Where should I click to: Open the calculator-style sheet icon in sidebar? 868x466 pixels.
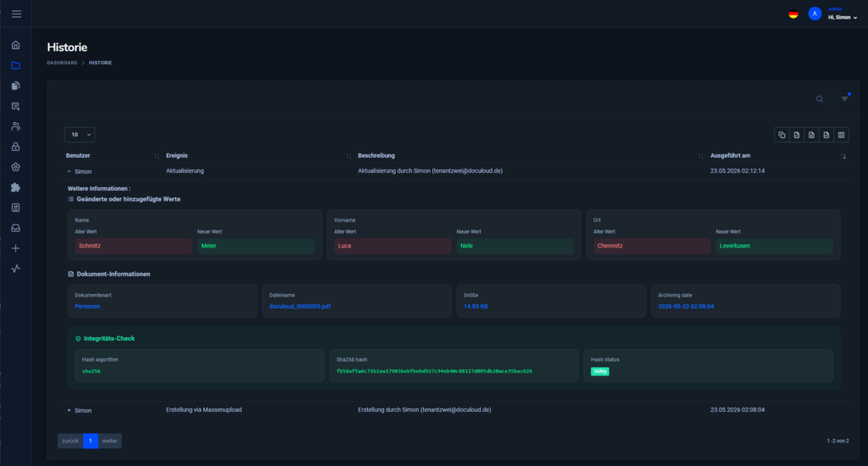(x=15, y=208)
